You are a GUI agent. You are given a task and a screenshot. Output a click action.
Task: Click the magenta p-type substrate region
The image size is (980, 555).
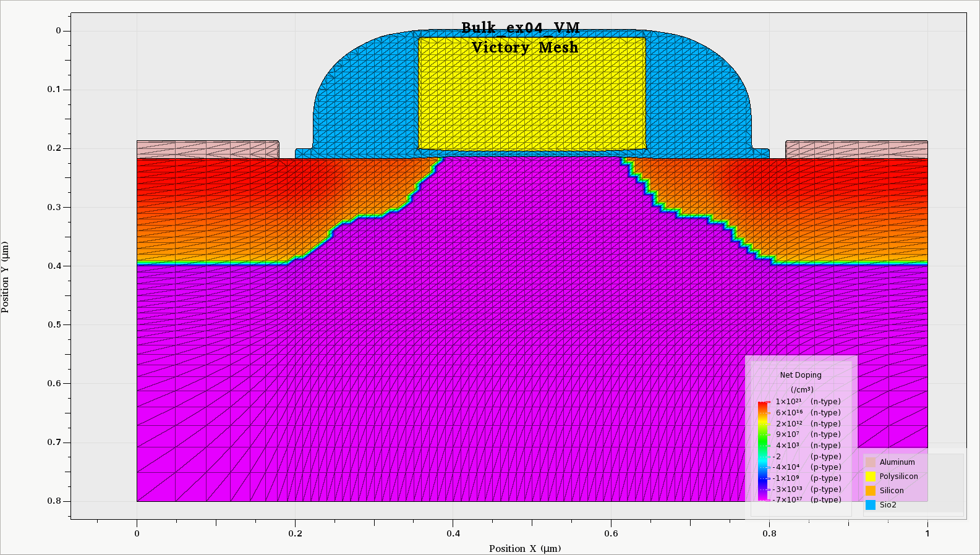point(532,371)
